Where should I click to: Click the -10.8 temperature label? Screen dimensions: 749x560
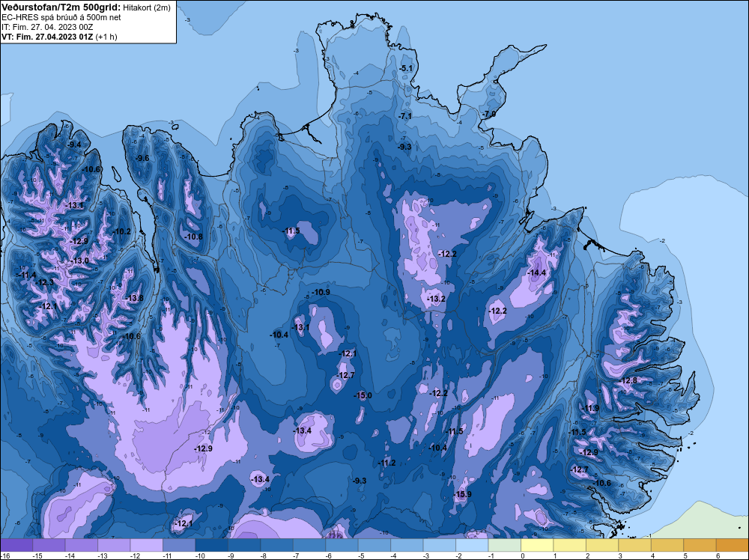193,237
